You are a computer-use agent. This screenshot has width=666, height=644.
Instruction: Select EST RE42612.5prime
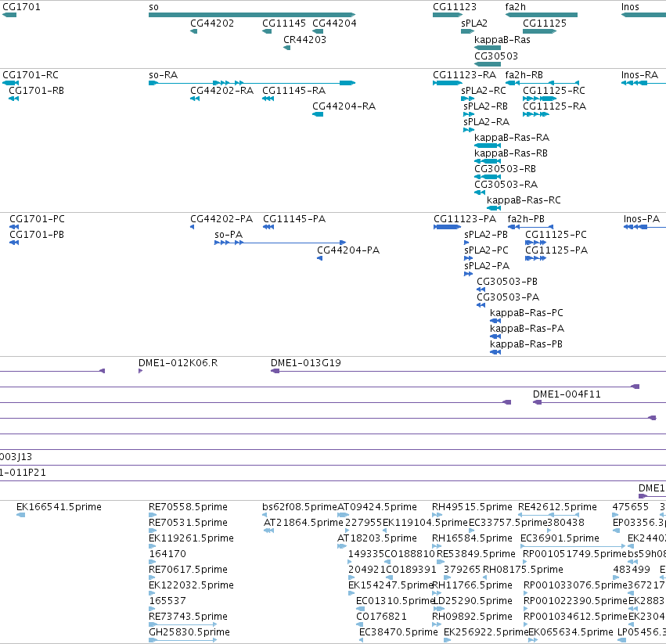558,507
